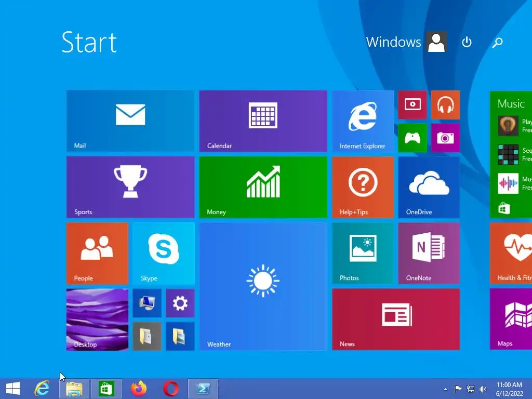Select the waveform thumbnail in Music tile

[508, 183]
